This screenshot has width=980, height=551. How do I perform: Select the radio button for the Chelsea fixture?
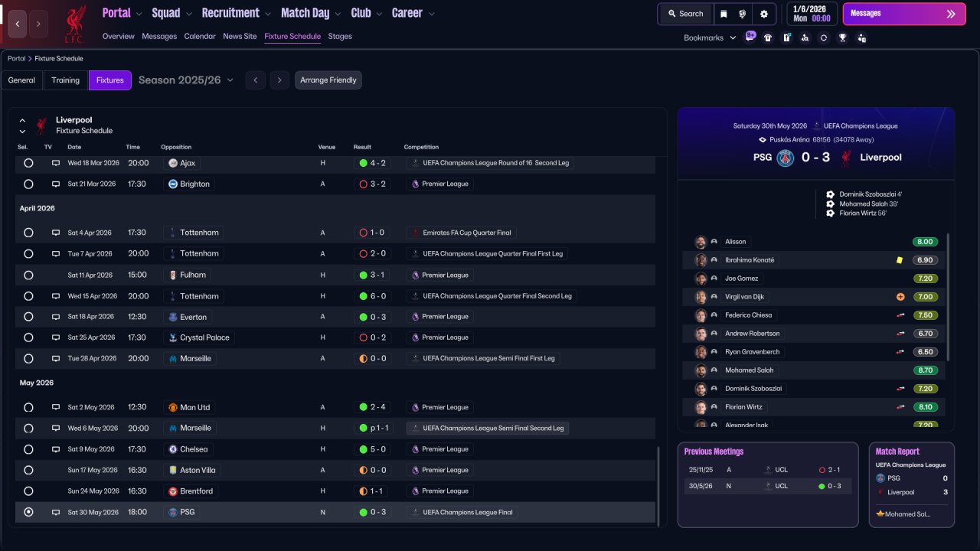click(x=28, y=449)
